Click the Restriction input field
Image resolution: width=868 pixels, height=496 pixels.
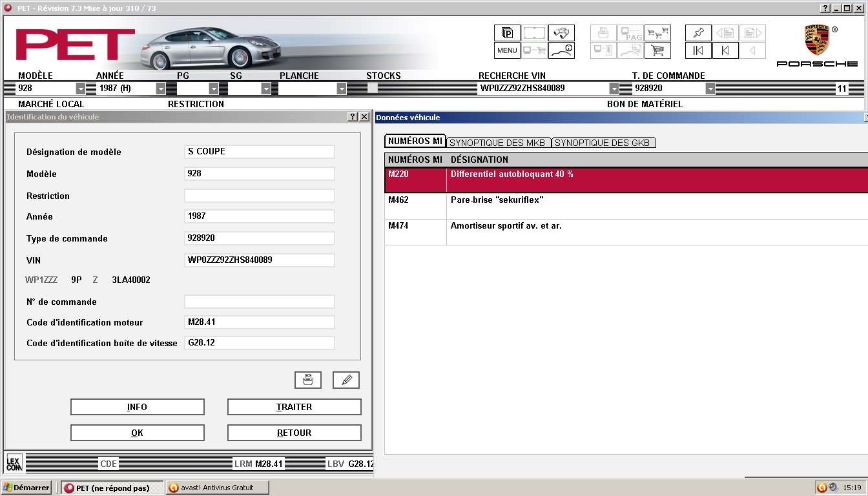[260, 196]
